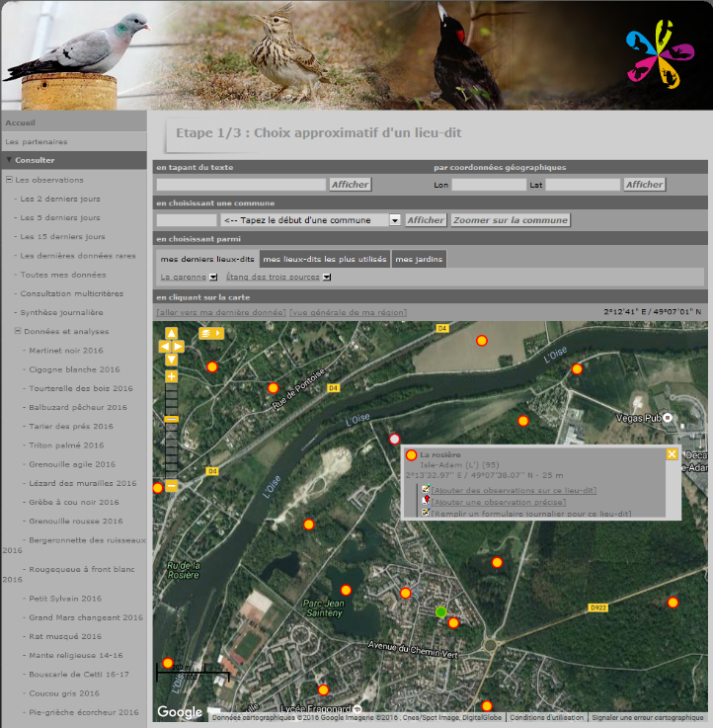Screen dimensions: 713x728
Task: Select the grey La rosière marker
Action: pos(395,439)
